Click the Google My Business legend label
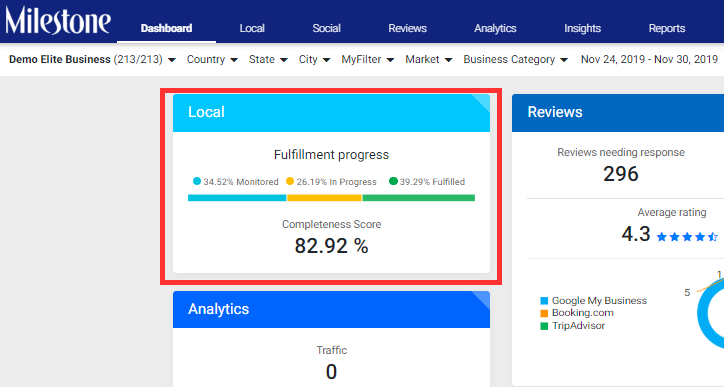This screenshot has width=724, height=387. pyautogui.click(x=599, y=301)
